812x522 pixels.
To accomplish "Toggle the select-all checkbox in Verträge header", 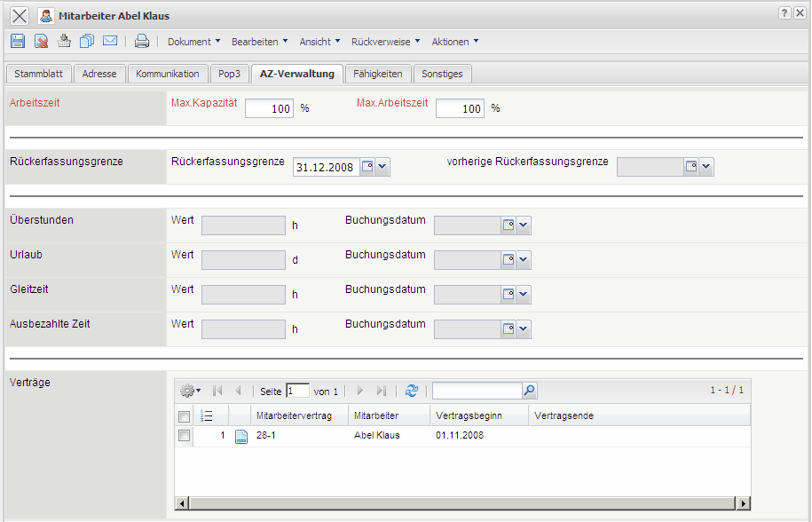I will (x=184, y=416).
